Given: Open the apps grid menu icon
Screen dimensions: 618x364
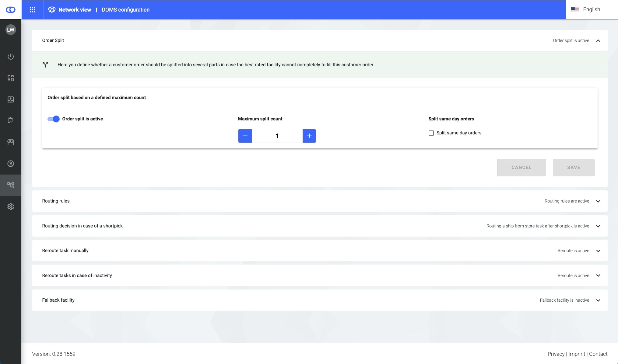Looking at the screenshot, I should tap(32, 10).
